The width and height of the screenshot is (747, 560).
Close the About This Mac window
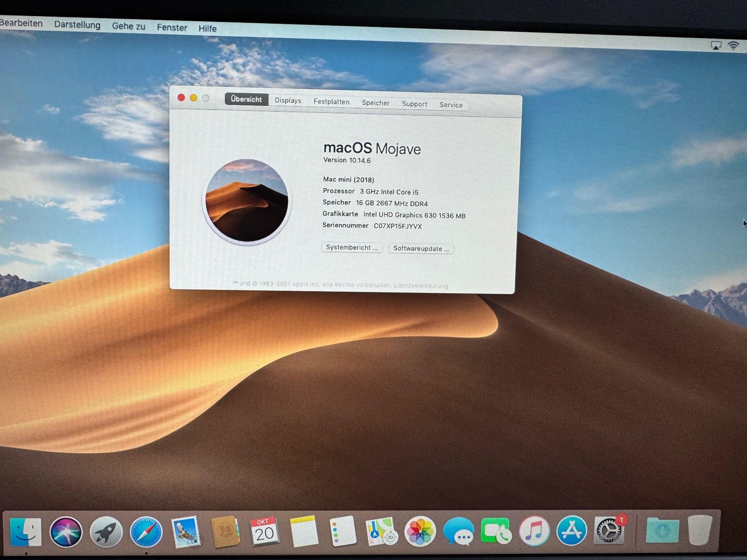[x=181, y=97]
